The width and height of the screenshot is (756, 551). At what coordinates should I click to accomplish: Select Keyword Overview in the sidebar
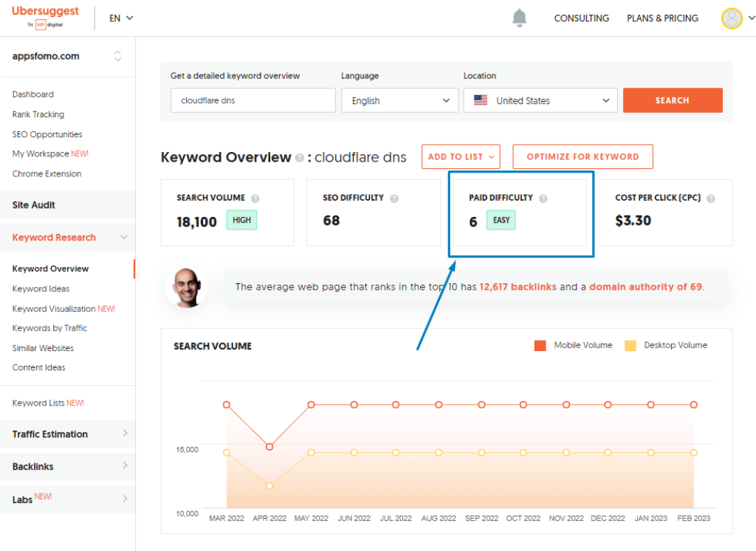(51, 268)
